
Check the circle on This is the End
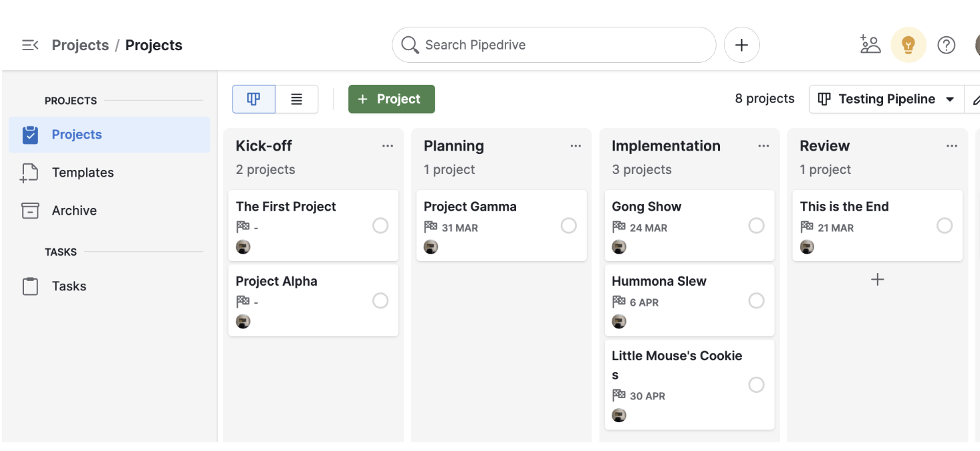[944, 226]
